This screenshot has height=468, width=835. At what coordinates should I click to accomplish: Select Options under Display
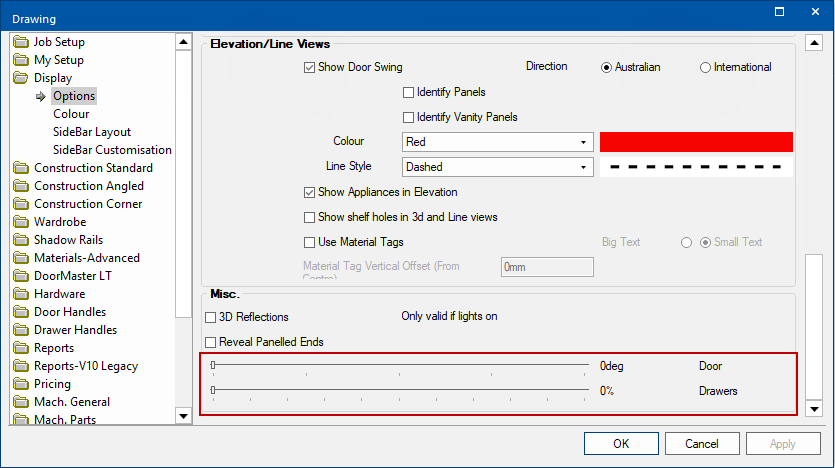(x=74, y=96)
